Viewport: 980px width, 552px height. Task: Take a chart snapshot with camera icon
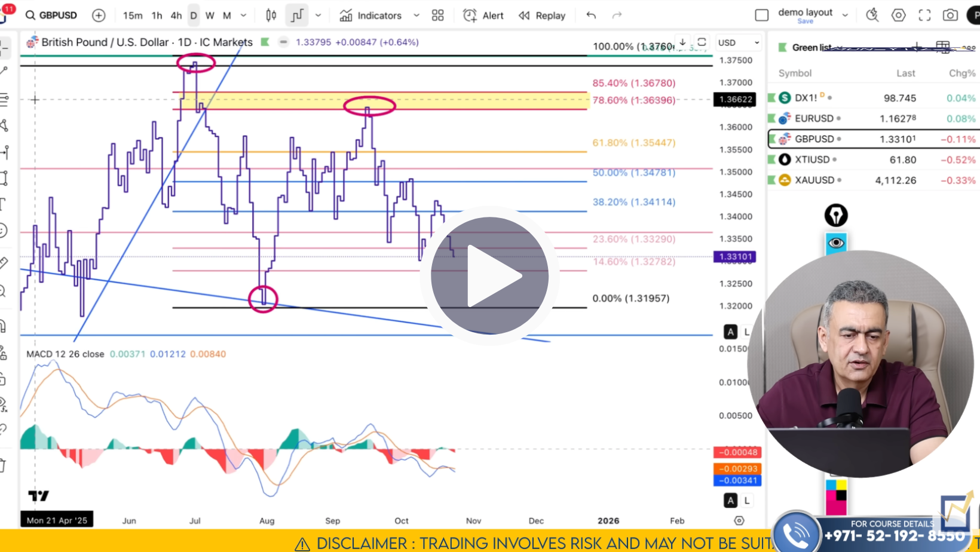tap(950, 16)
